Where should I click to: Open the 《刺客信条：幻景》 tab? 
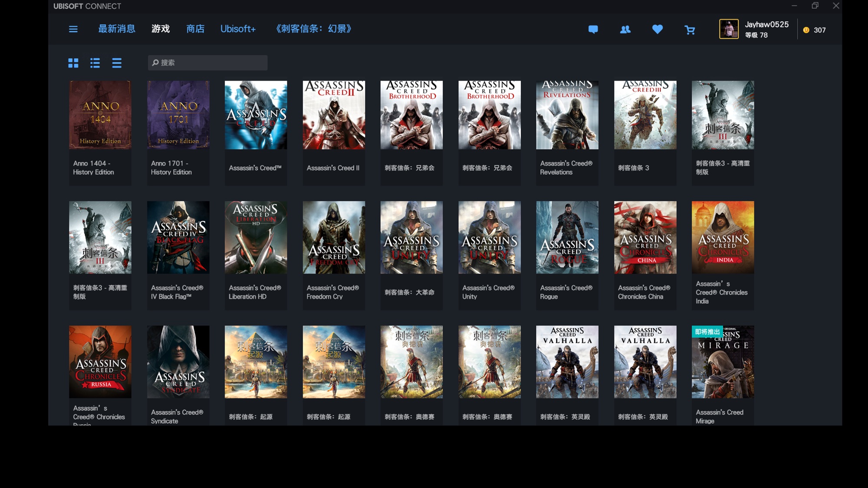pos(314,29)
